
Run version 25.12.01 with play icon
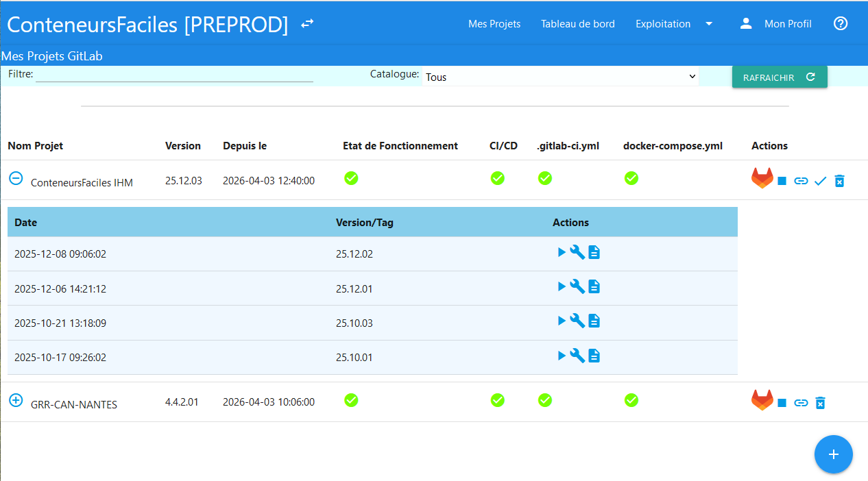[x=562, y=286]
